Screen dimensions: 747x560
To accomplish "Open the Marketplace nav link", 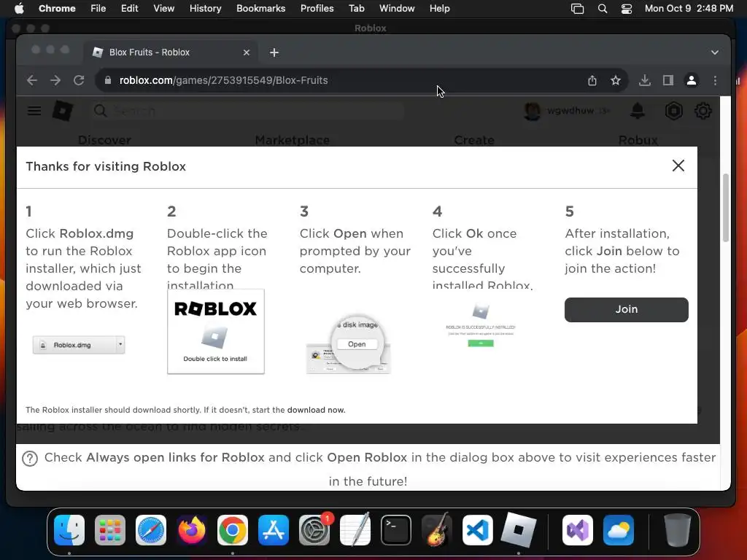I will pyautogui.click(x=292, y=140).
